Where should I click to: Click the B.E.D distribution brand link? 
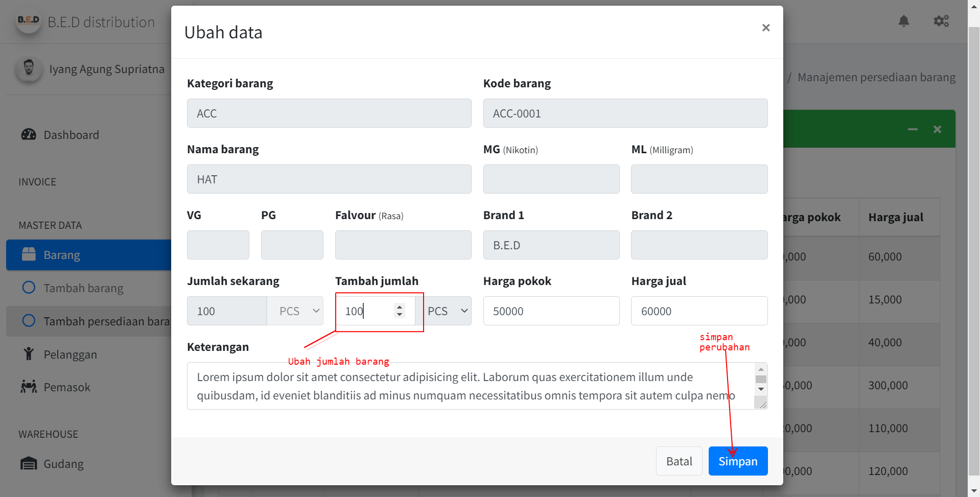pyautogui.click(x=101, y=22)
